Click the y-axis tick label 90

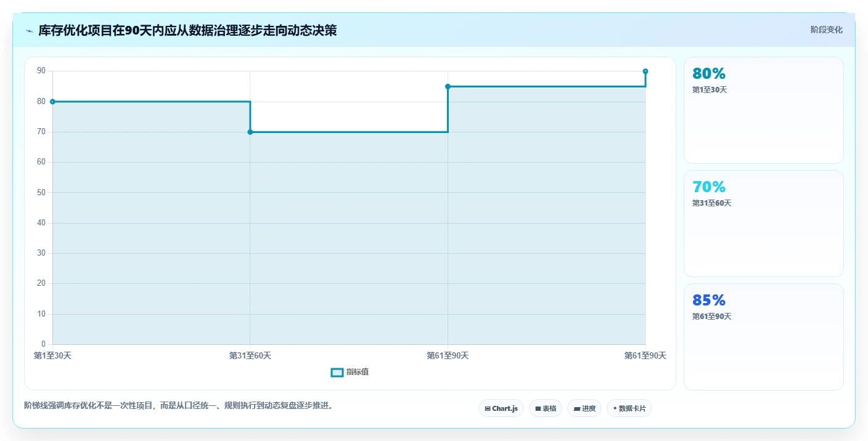41,71
